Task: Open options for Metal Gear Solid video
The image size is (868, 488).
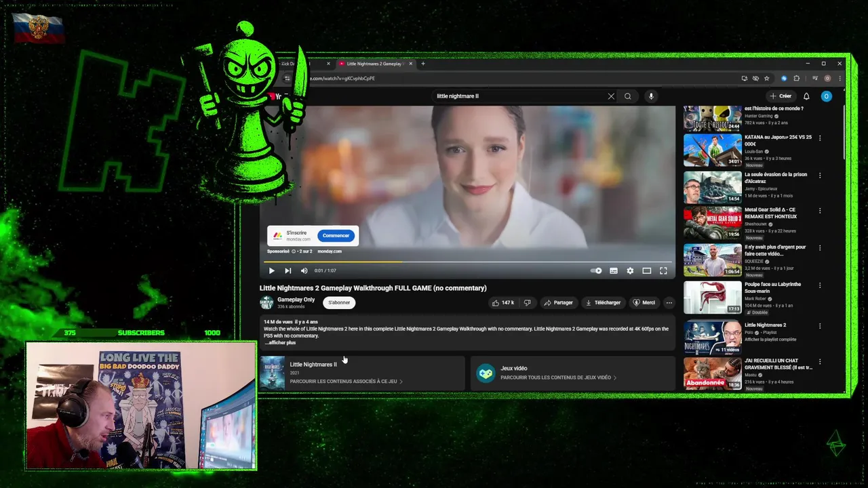Action: point(820,211)
